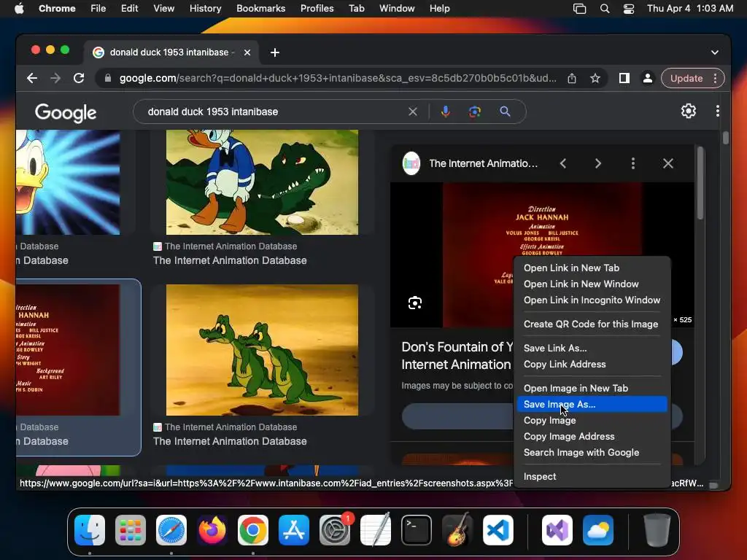
Task: Open preview panel's three-dot options
Action: [x=632, y=163]
